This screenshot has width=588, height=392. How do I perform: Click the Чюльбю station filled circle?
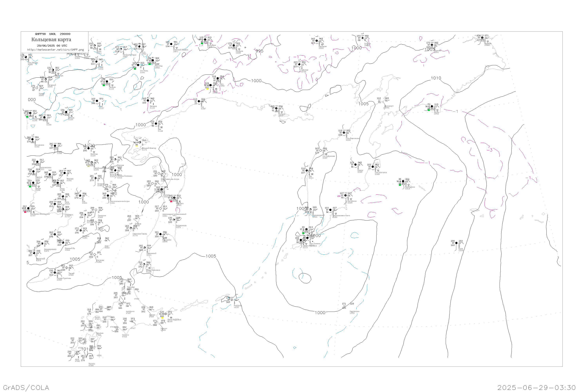point(107,82)
